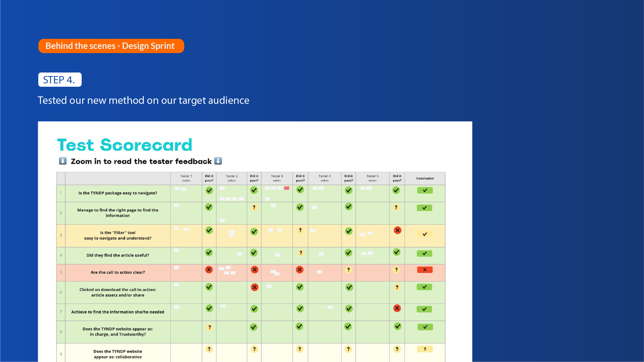The height and width of the screenshot is (362, 644).
Task: Click Tester 4's check on the "article useful" row
Action: coord(348,253)
